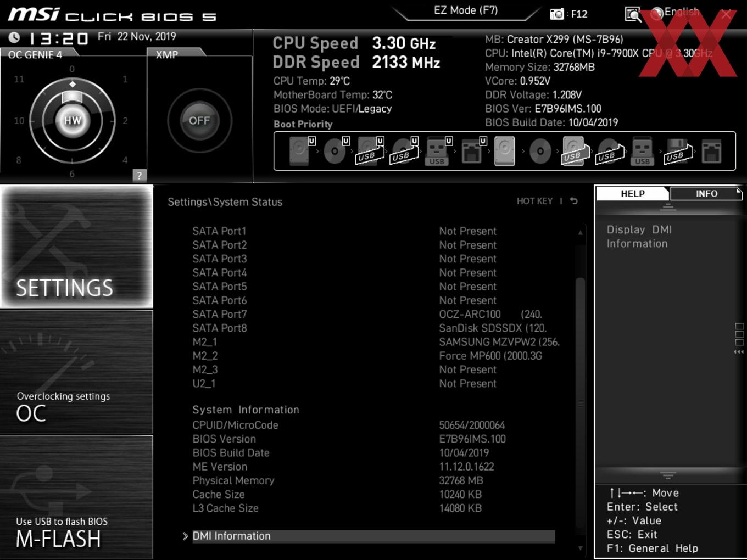Open the BIOS search magnifier icon
This screenshot has width=747, height=560.
pos(633,14)
